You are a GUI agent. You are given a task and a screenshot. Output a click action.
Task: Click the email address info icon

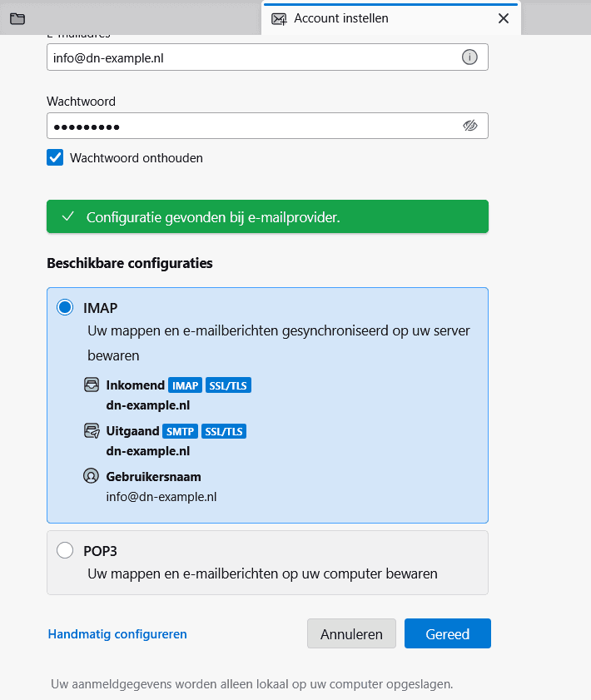click(469, 57)
